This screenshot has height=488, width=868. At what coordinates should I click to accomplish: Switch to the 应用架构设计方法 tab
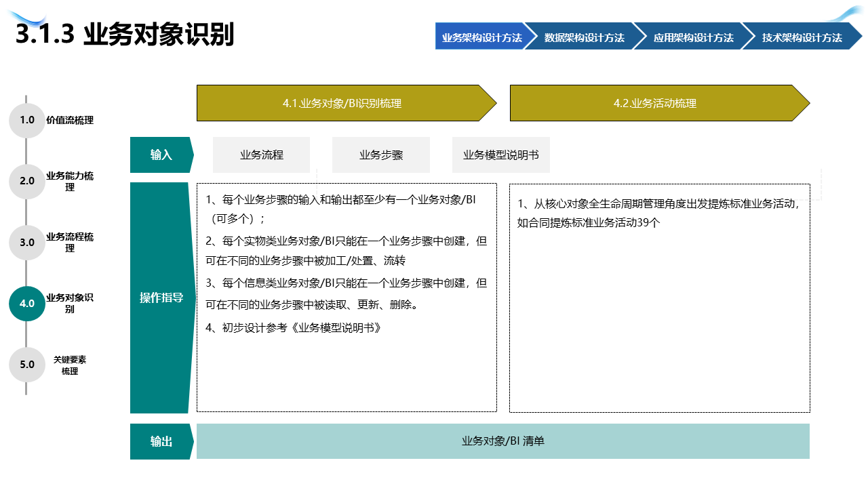coord(694,37)
